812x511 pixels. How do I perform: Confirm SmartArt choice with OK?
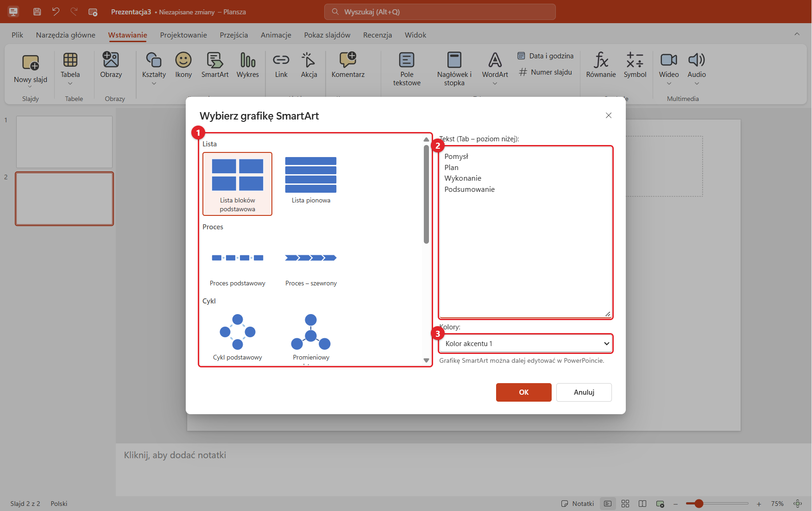524,392
